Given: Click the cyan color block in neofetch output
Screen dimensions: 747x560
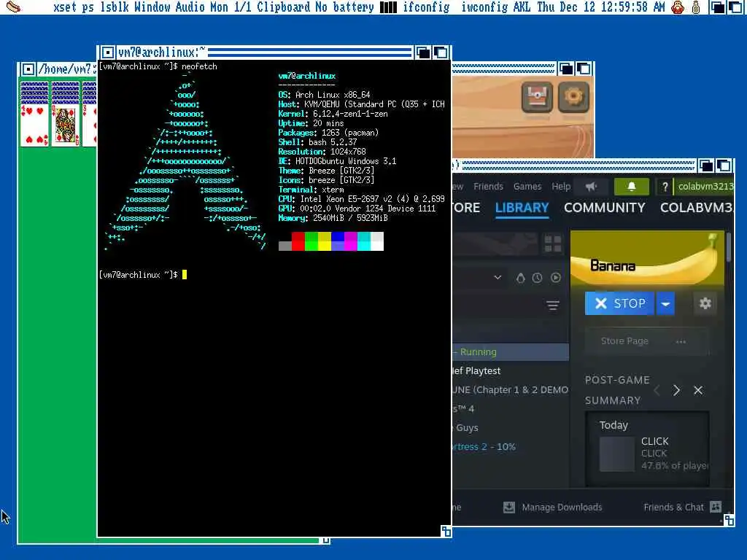Looking at the screenshot, I should (x=363, y=241).
